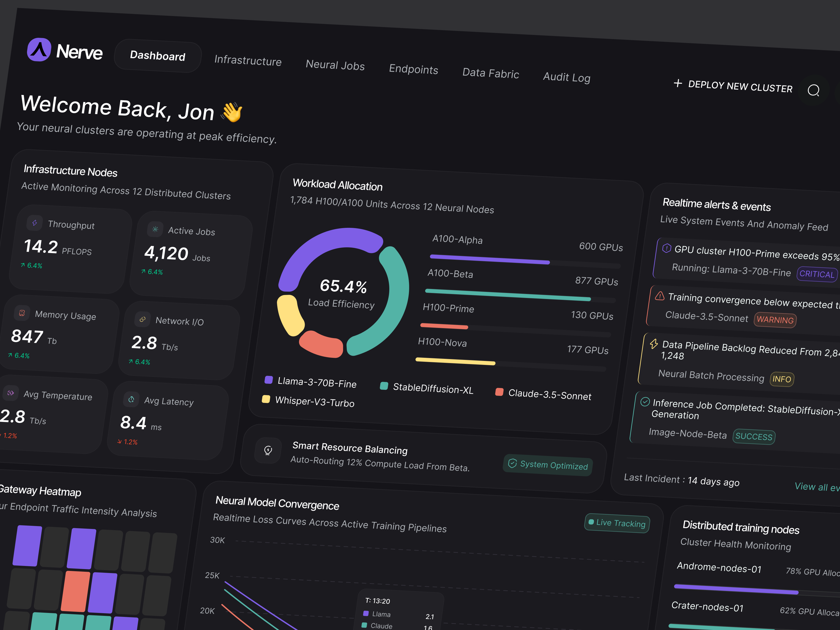Click the Avg Temperature icon

coord(10,393)
